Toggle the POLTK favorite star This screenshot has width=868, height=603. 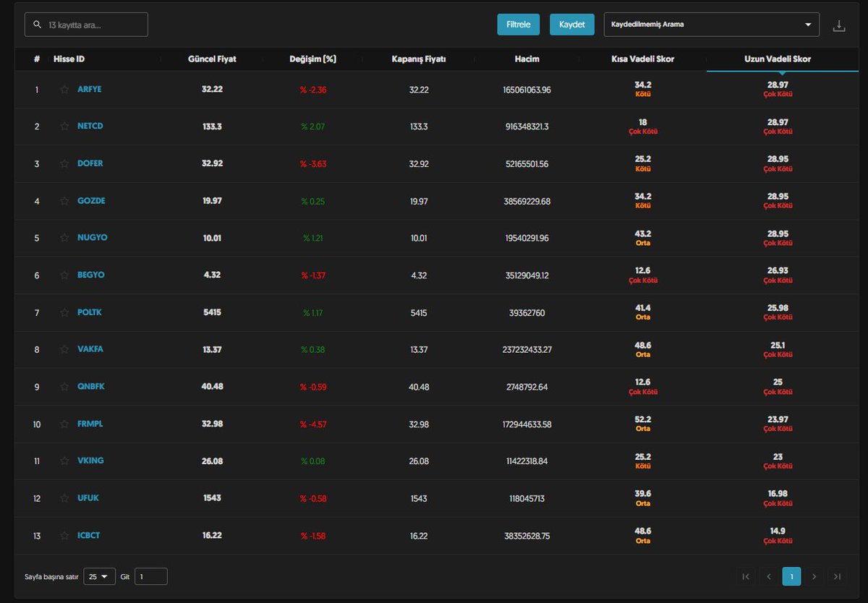click(x=64, y=312)
